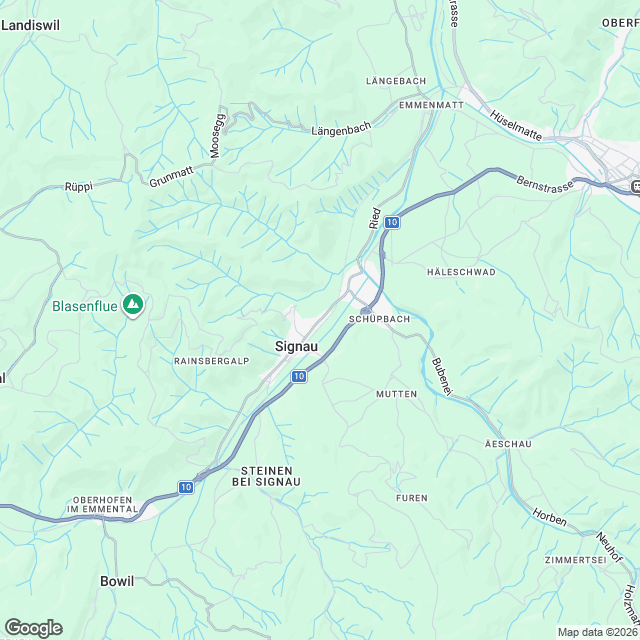Click the Google logo
This screenshot has height=640, width=640.
[x=34, y=628]
